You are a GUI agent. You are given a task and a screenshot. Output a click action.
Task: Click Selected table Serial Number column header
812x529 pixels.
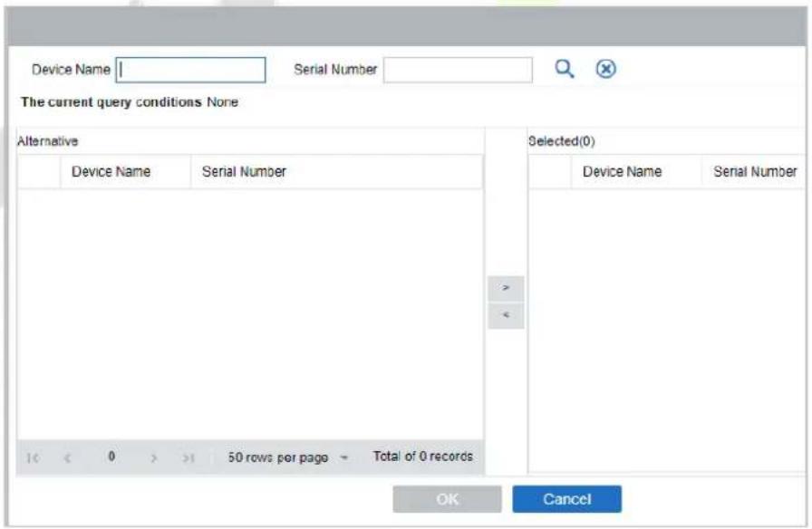pyautogui.click(x=755, y=172)
